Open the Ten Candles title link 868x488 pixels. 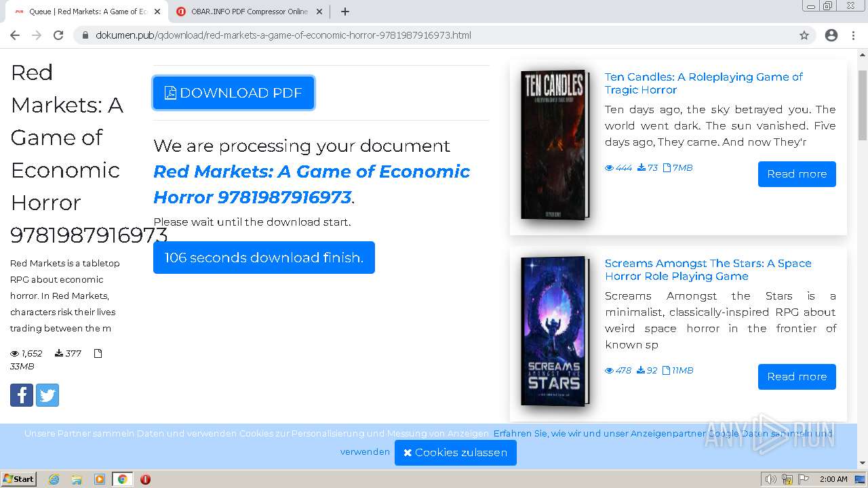coord(703,83)
